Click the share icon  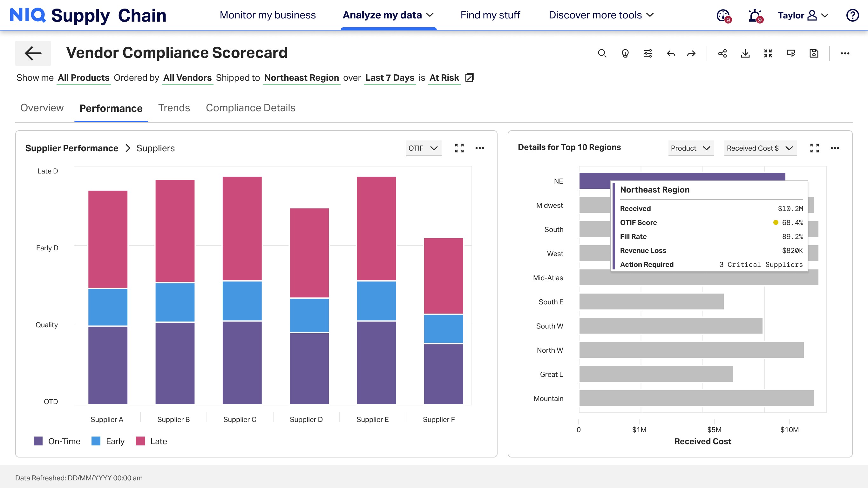click(722, 53)
